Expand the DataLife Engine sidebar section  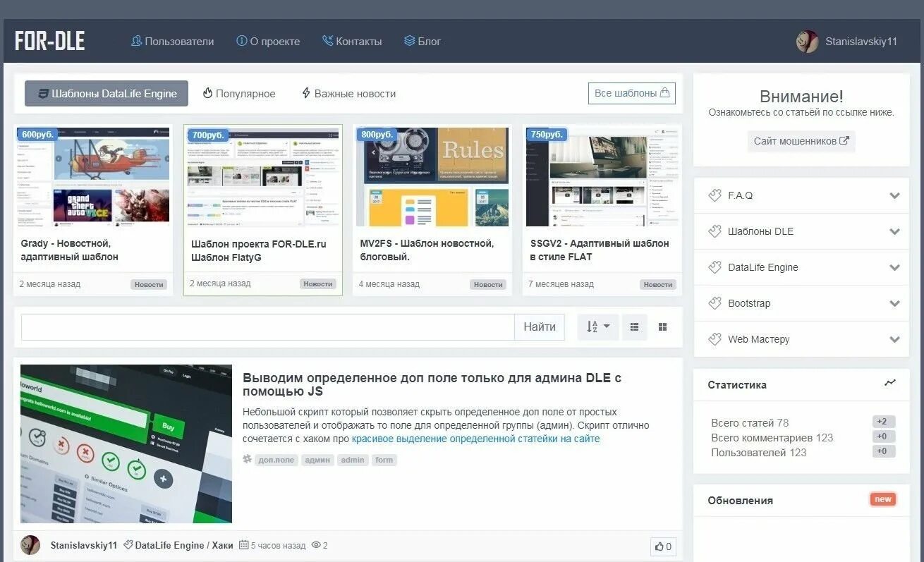802,267
